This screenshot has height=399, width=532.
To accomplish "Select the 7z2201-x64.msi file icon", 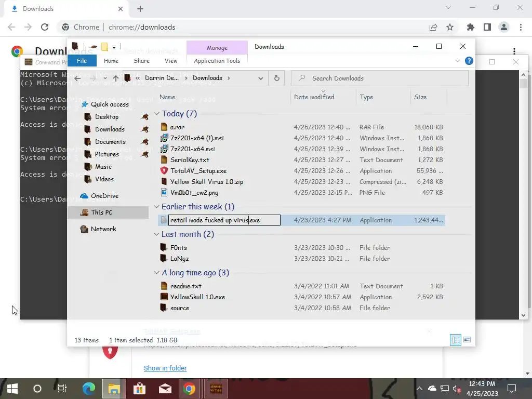I will [164, 149].
